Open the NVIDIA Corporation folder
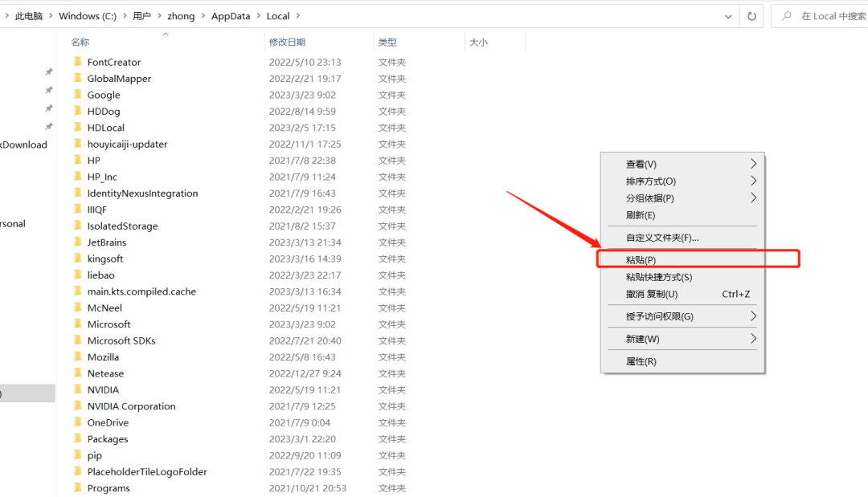Screen dimensions: 868x497 131,405
